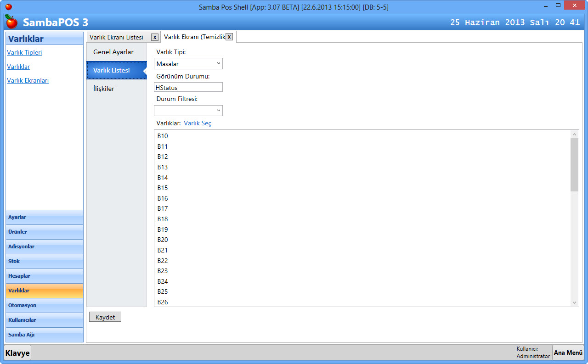Open the on-screen Klavye button
This screenshot has height=364, width=588.
(x=17, y=353)
